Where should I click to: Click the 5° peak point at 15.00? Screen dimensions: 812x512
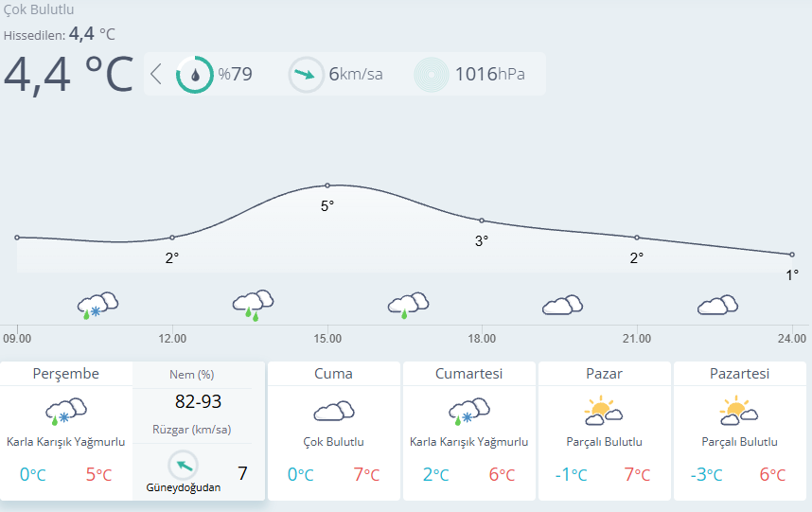327,185
